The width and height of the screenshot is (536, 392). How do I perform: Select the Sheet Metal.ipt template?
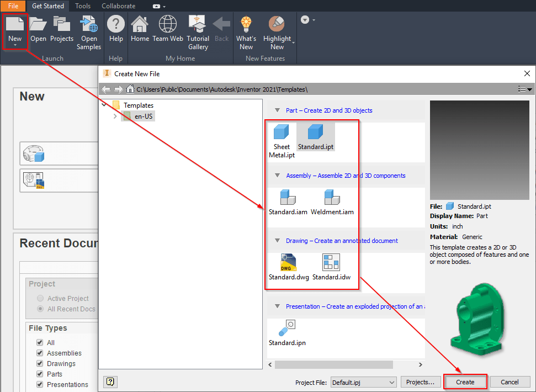(282, 141)
